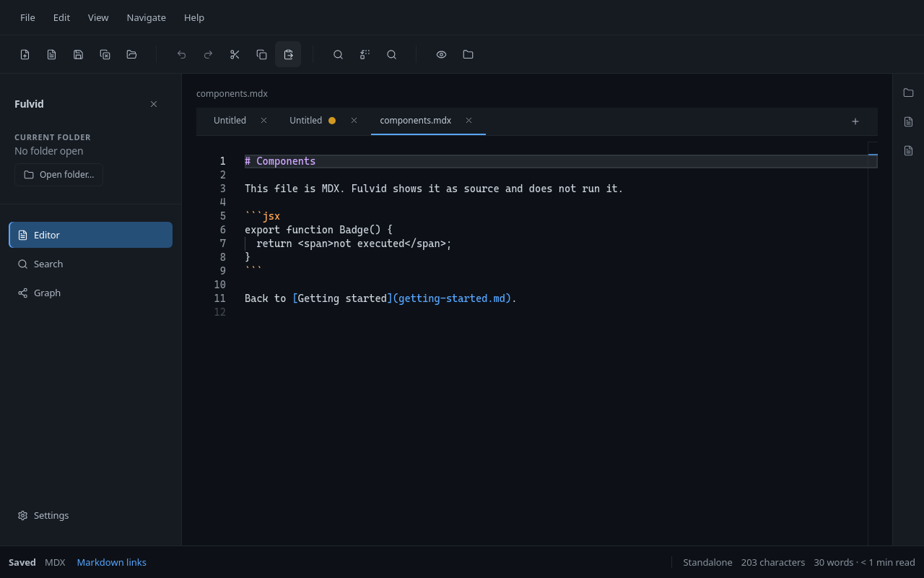Image resolution: width=924 pixels, height=578 pixels.
Task: Open the Graph view in the sidebar
Action: pyautogui.click(x=90, y=293)
